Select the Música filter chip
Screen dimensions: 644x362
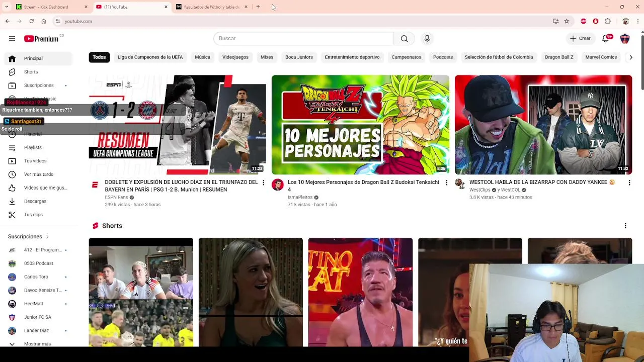pyautogui.click(x=202, y=57)
